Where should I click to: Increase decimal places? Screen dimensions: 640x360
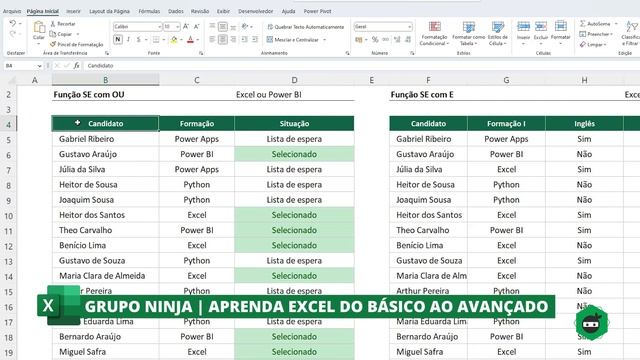(x=397, y=40)
